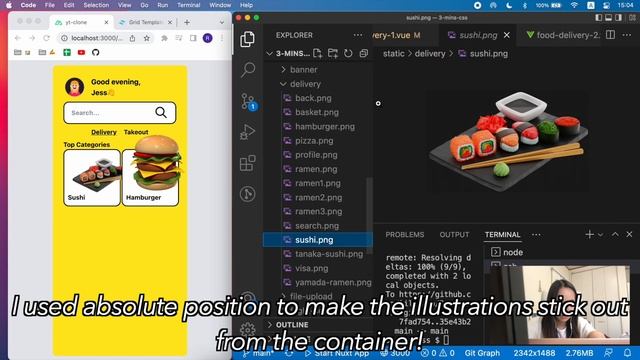640x360 pixels.
Task: Add a new terminal with plus icon
Action: (589, 234)
